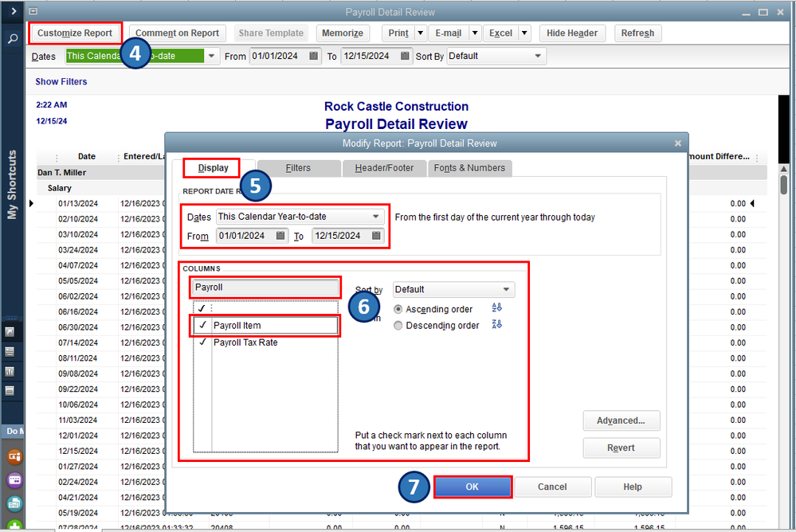Open the Print dropdown arrow

coord(421,33)
